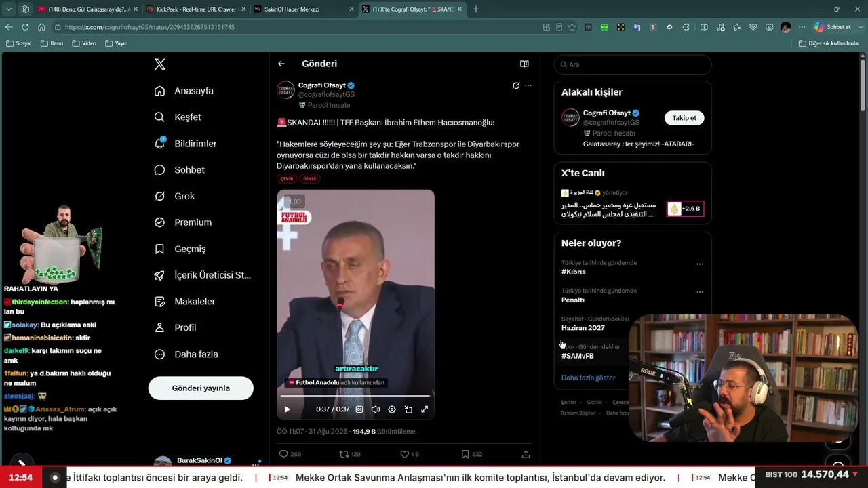Switch to the Deniz Gül Galatasaray YouTube tab
The width and height of the screenshot is (868, 488).
(87, 9)
